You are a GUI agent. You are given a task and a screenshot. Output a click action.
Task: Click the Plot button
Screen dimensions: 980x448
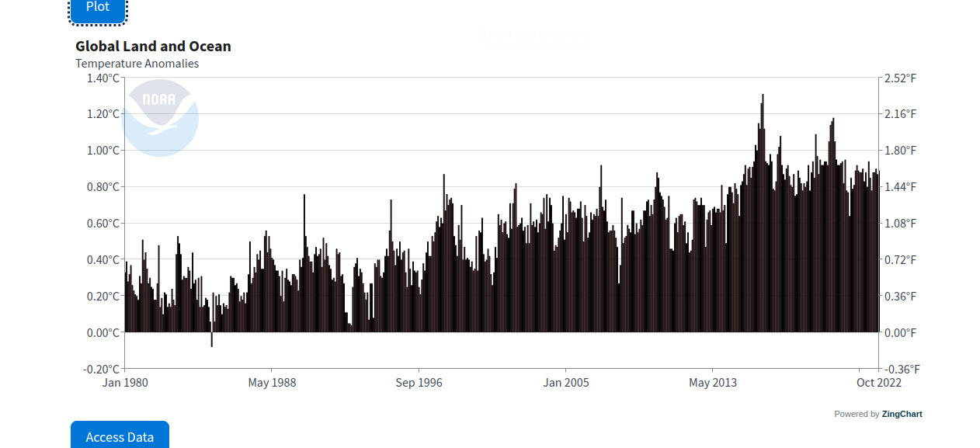click(98, 9)
